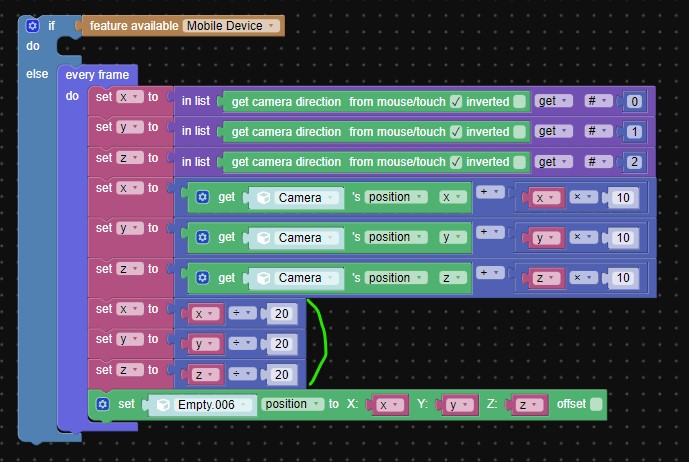
Task: Open the position property dropdown in y camera row
Action: click(396, 237)
